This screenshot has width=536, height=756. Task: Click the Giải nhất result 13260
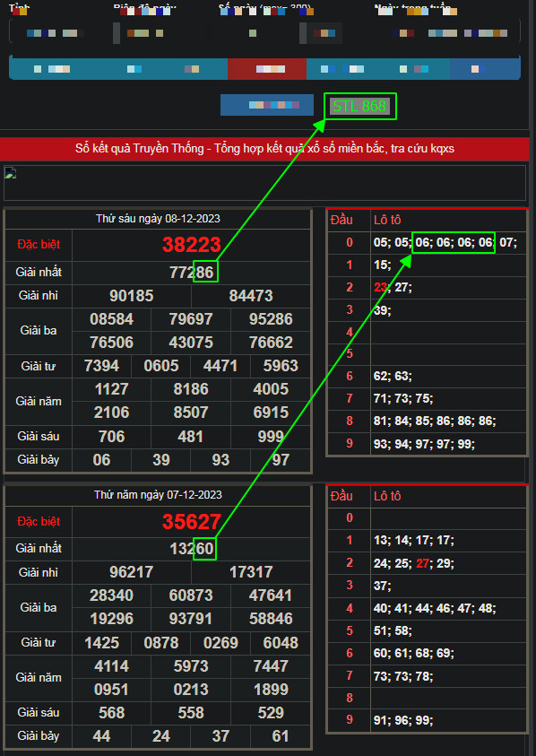(191, 549)
